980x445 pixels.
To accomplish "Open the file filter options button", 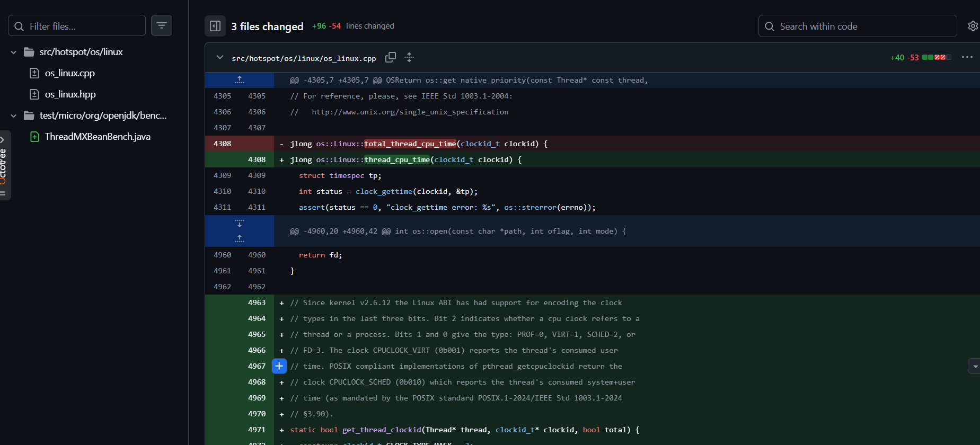I will click(x=162, y=25).
